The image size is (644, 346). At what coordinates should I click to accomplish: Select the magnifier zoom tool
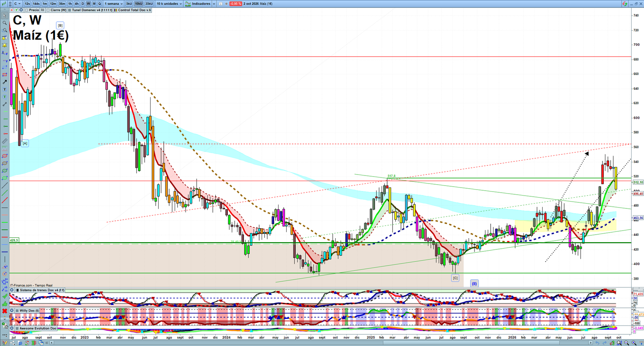(x=5, y=23)
